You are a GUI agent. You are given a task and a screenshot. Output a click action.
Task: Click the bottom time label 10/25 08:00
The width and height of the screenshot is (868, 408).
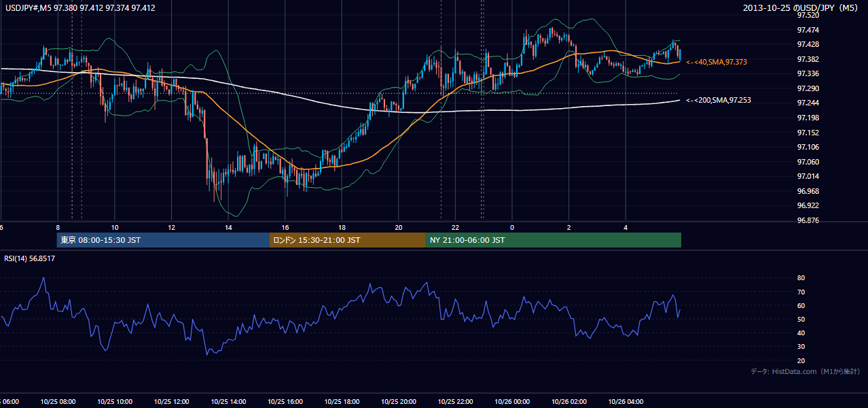58,401
